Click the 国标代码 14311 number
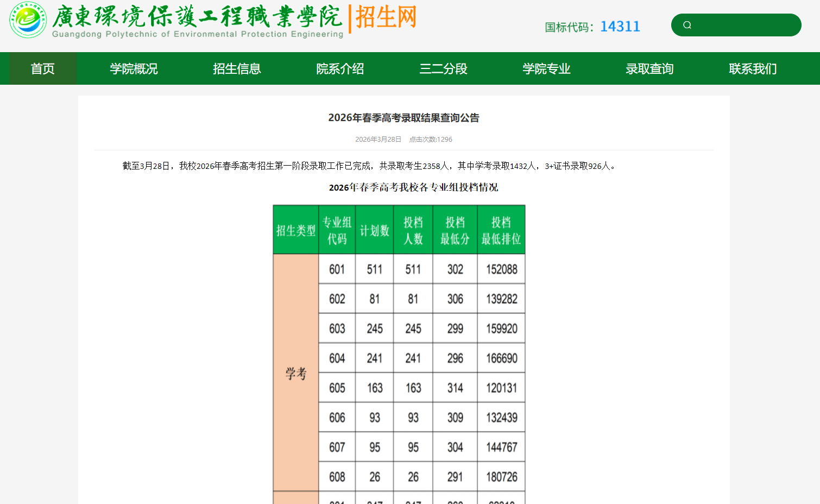The height and width of the screenshot is (504, 820). point(620,26)
